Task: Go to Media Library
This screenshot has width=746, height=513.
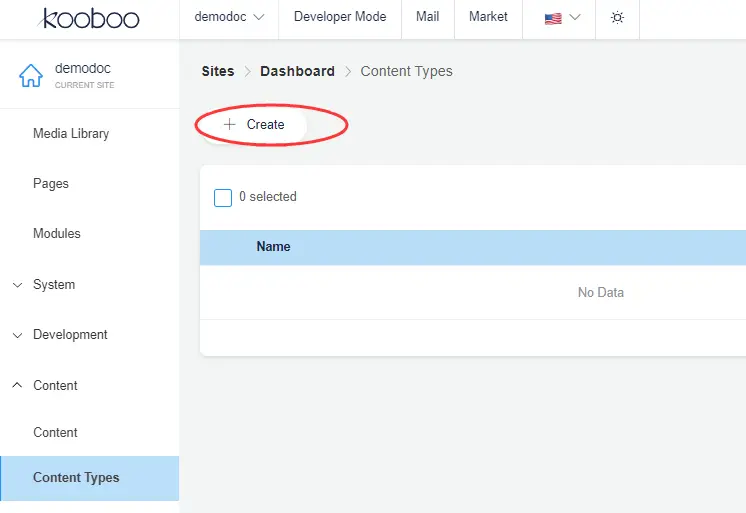Action: click(x=71, y=134)
